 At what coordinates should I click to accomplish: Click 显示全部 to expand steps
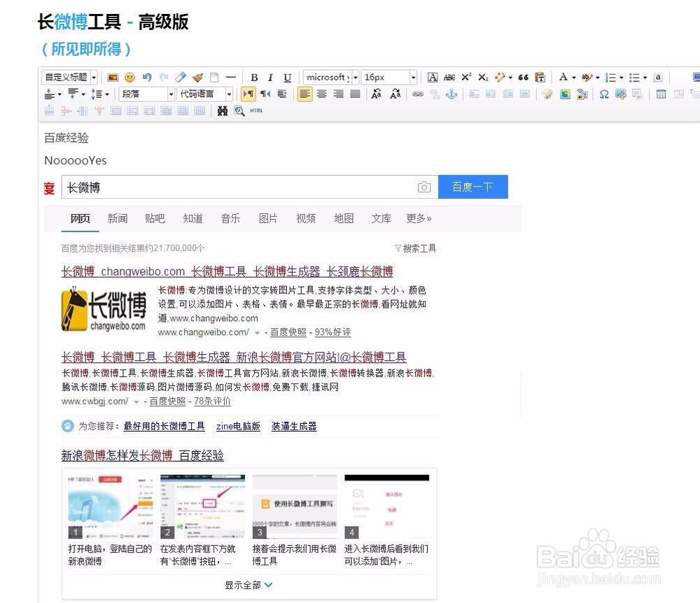pyautogui.click(x=248, y=585)
